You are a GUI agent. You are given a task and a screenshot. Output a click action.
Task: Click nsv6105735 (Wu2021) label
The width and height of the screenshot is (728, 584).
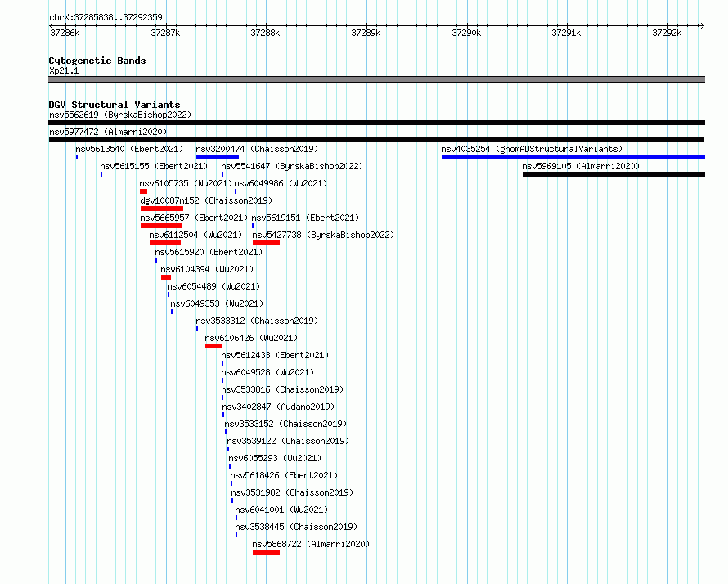186,183
